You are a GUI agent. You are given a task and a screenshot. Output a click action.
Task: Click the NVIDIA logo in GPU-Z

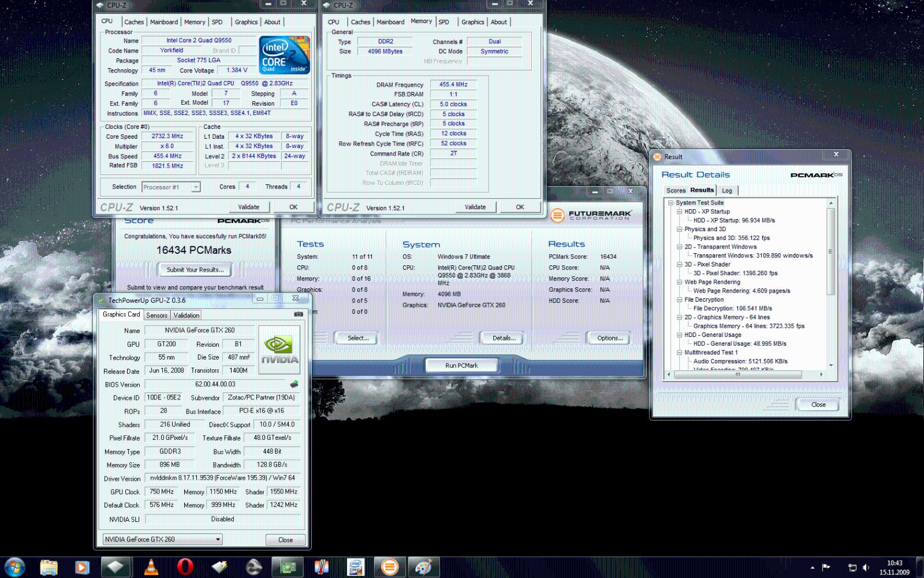point(280,349)
